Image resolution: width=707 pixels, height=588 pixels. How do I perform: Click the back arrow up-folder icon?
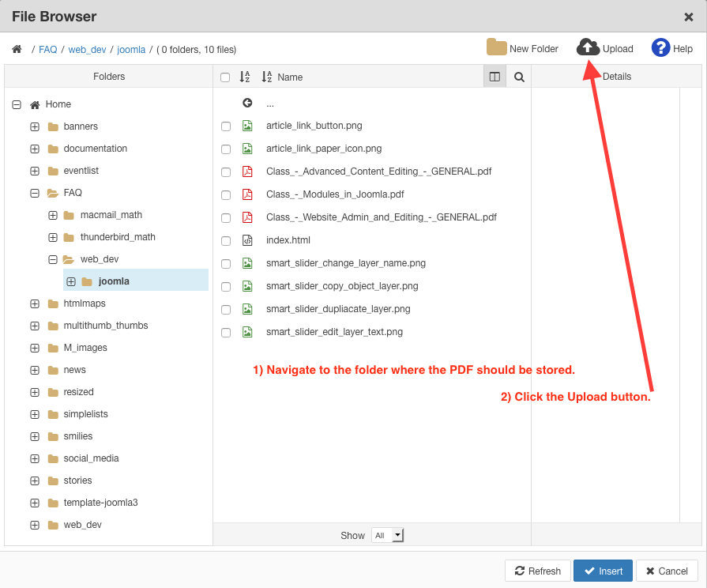(x=247, y=103)
